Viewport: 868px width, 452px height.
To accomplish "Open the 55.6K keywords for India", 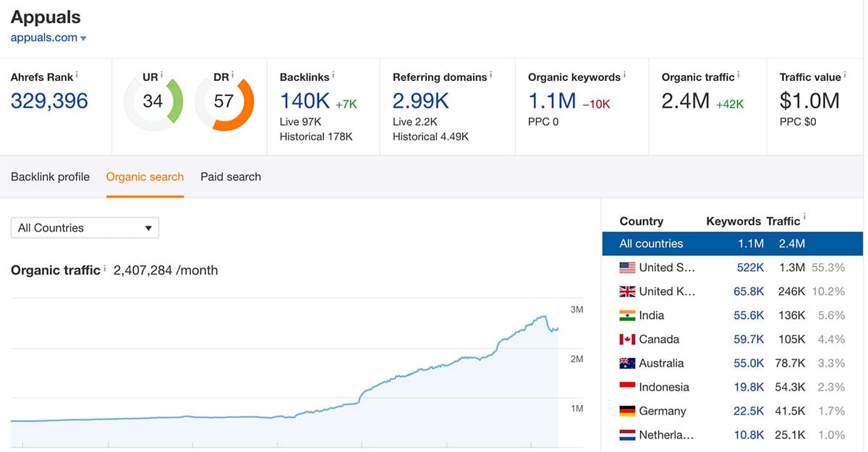I will [748, 315].
